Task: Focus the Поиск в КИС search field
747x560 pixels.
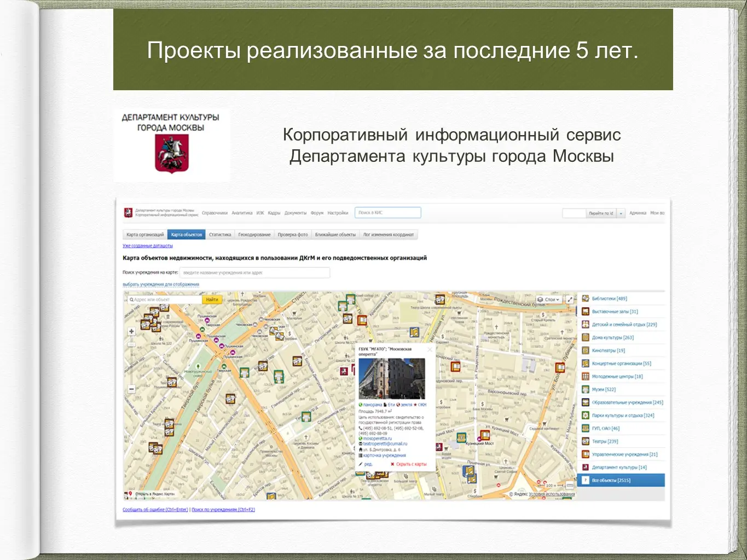Action: 388,213
